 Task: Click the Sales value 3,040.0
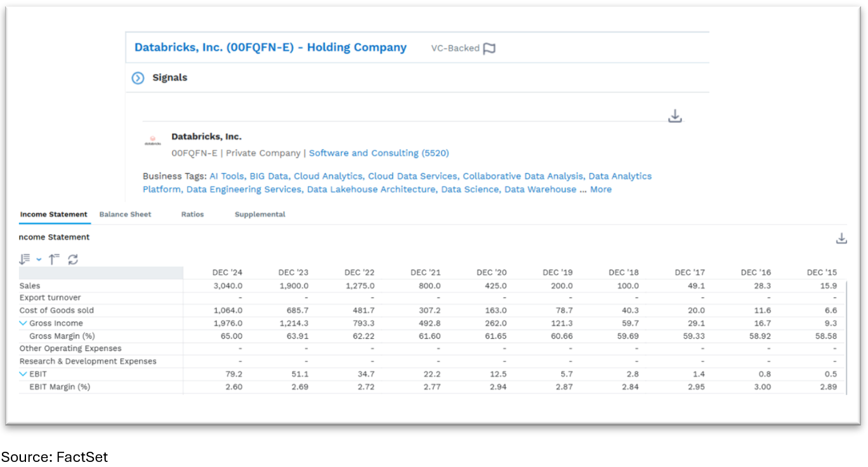(229, 286)
